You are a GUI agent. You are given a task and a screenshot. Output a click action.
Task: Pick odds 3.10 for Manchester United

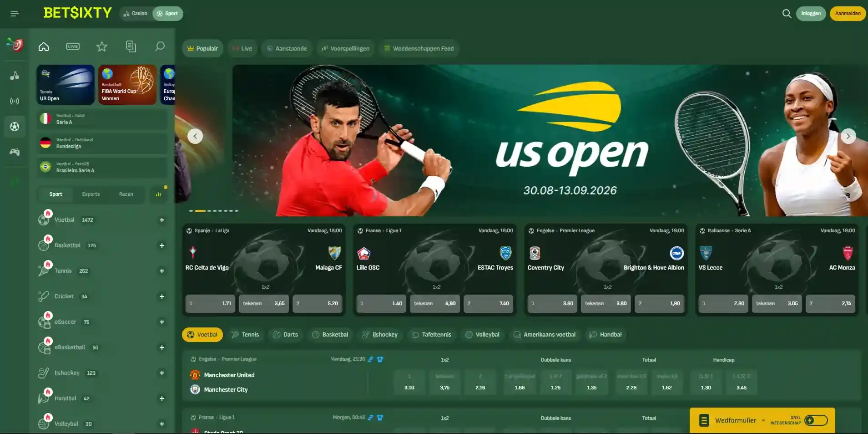click(x=409, y=382)
